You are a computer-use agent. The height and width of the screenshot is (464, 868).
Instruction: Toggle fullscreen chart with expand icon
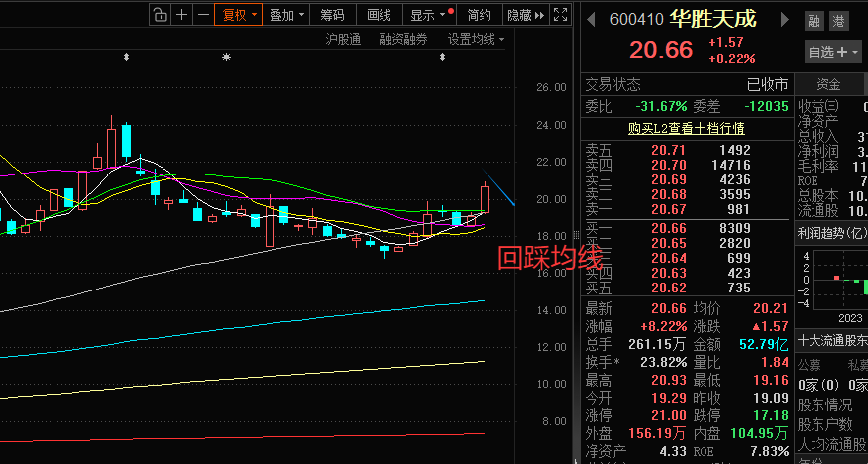point(560,15)
